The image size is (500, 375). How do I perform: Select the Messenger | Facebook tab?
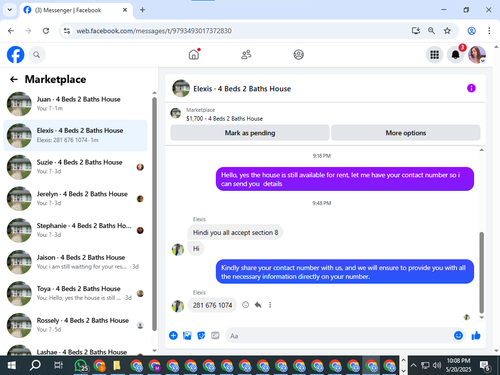click(x=76, y=10)
